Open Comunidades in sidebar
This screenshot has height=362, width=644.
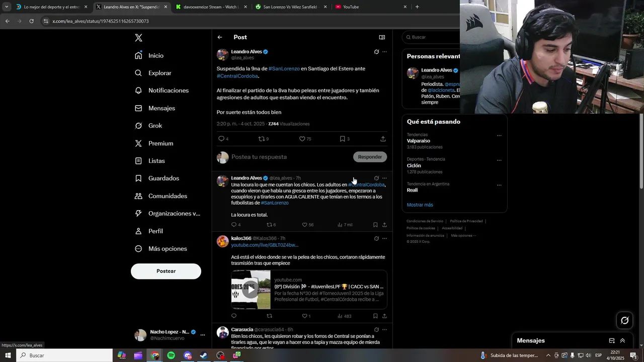pyautogui.click(x=161, y=196)
